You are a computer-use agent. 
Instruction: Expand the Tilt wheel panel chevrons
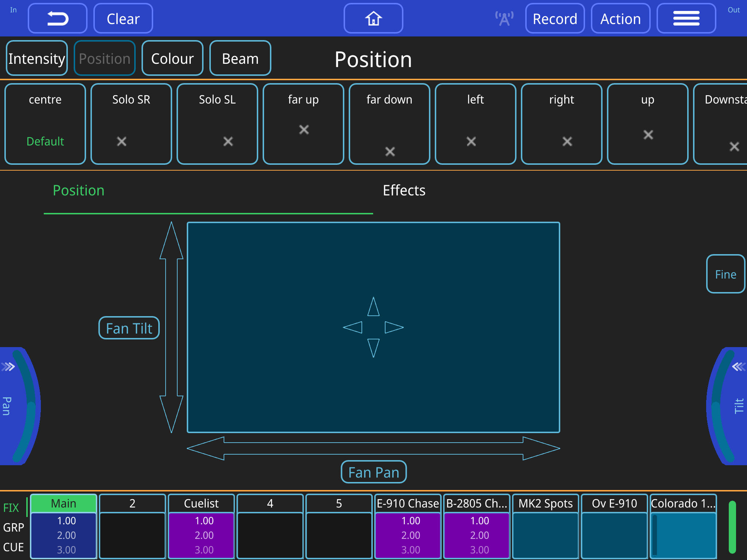click(738, 366)
